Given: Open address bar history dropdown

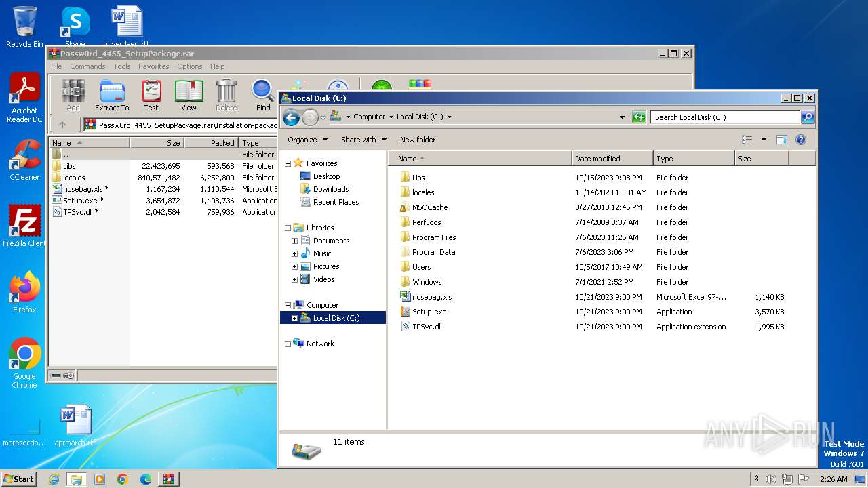Looking at the screenshot, I should 622,117.
